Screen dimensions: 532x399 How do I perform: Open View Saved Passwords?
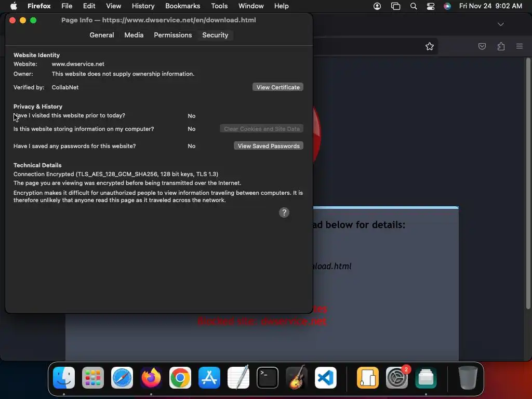pyautogui.click(x=269, y=146)
